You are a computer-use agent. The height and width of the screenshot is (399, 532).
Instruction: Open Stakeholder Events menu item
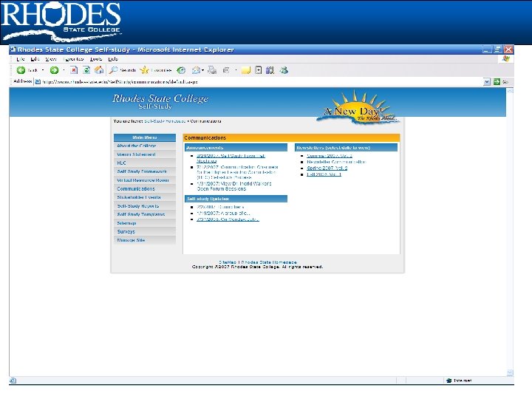pyautogui.click(x=145, y=197)
